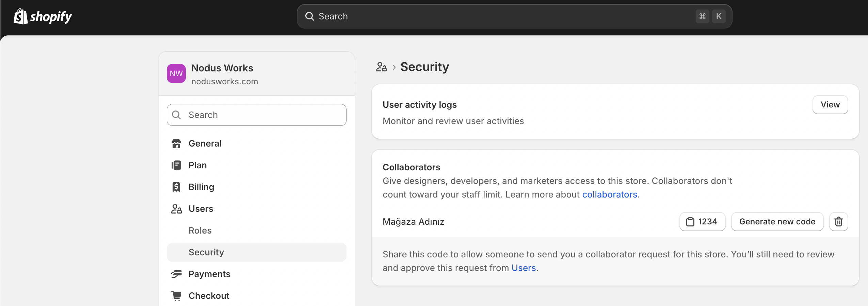
Task: Click the Plan icon in sidebar
Action: tap(176, 165)
